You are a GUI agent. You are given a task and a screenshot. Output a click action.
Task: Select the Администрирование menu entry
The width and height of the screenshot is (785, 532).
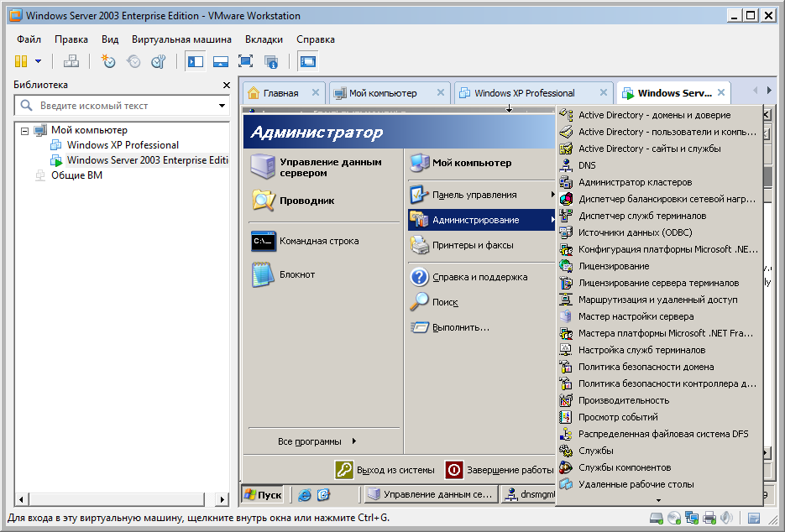coord(482,220)
